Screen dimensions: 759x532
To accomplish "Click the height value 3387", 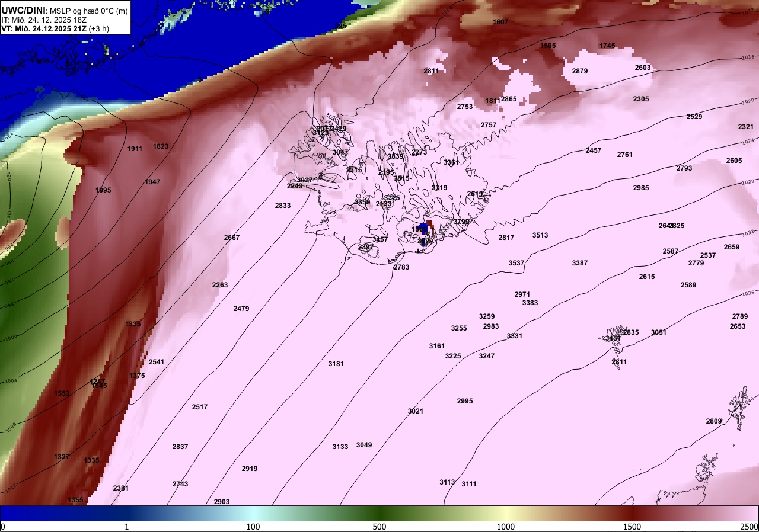I will click(x=580, y=263).
